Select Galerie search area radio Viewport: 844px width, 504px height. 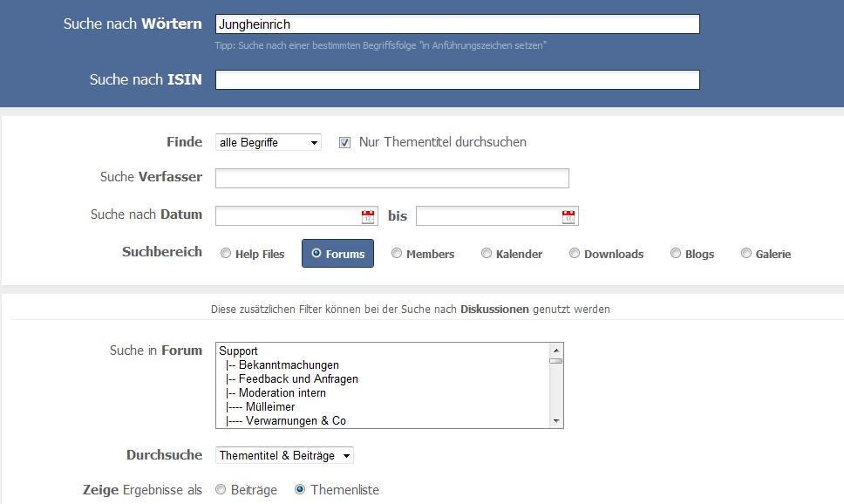coord(746,253)
